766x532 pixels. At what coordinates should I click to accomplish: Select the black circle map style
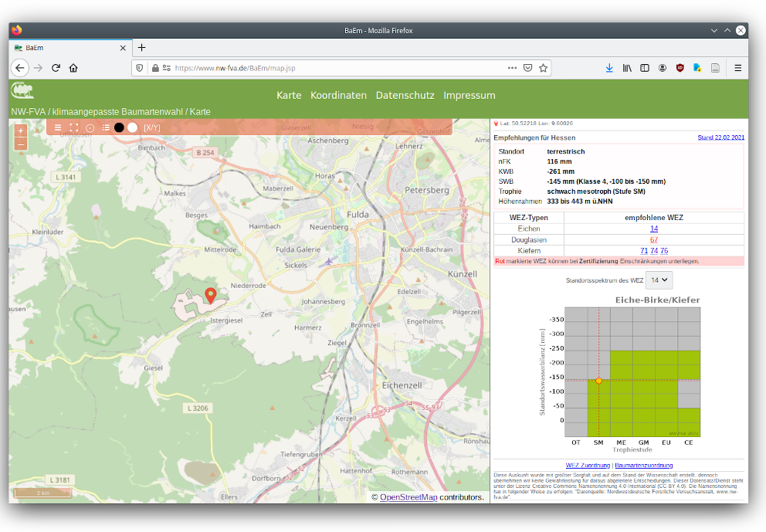point(120,127)
